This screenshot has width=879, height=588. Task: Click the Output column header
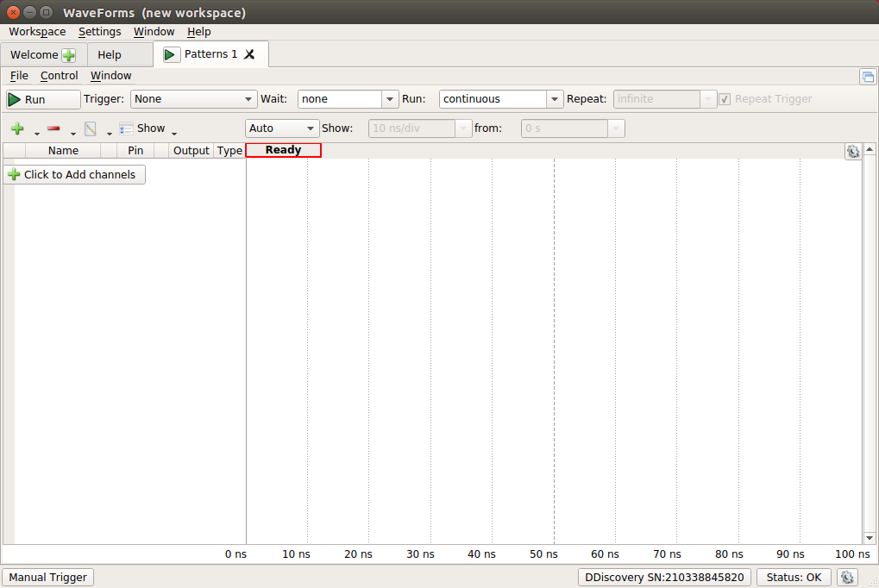191,150
